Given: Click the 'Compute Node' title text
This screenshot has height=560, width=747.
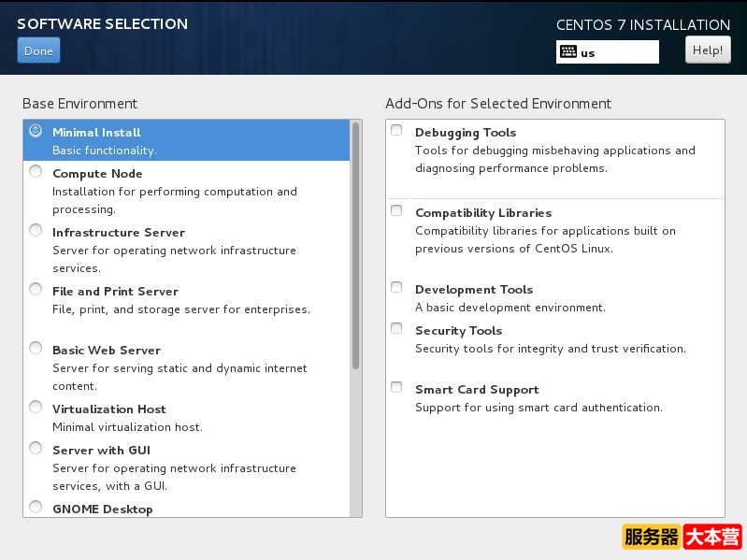Looking at the screenshot, I should (x=97, y=174).
